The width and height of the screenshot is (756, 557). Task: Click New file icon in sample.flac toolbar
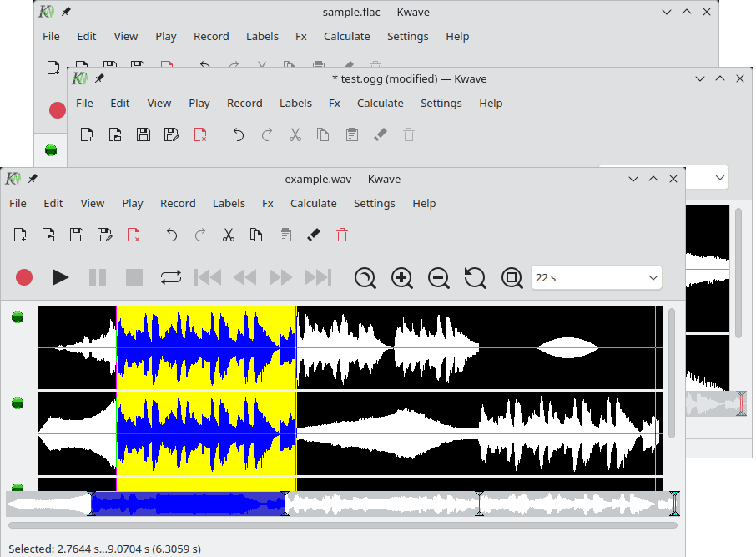coord(53,68)
